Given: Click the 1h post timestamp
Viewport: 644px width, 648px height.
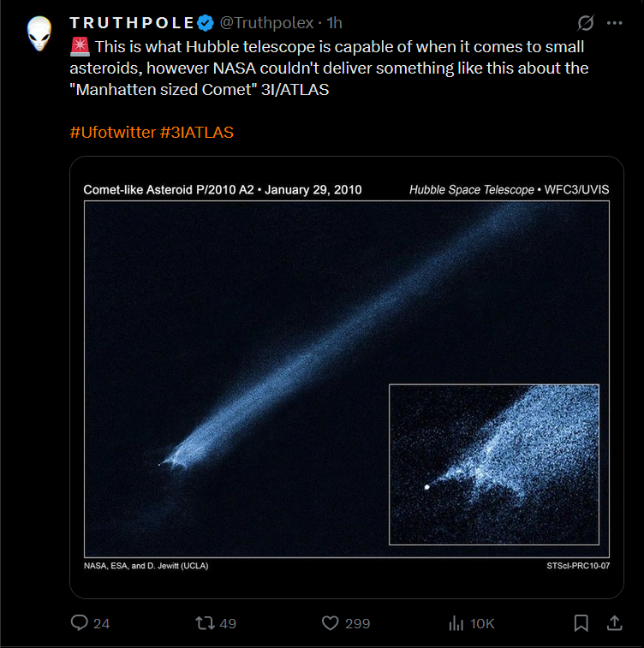Looking at the screenshot, I should pyautogui.click(x=334, y=23).
